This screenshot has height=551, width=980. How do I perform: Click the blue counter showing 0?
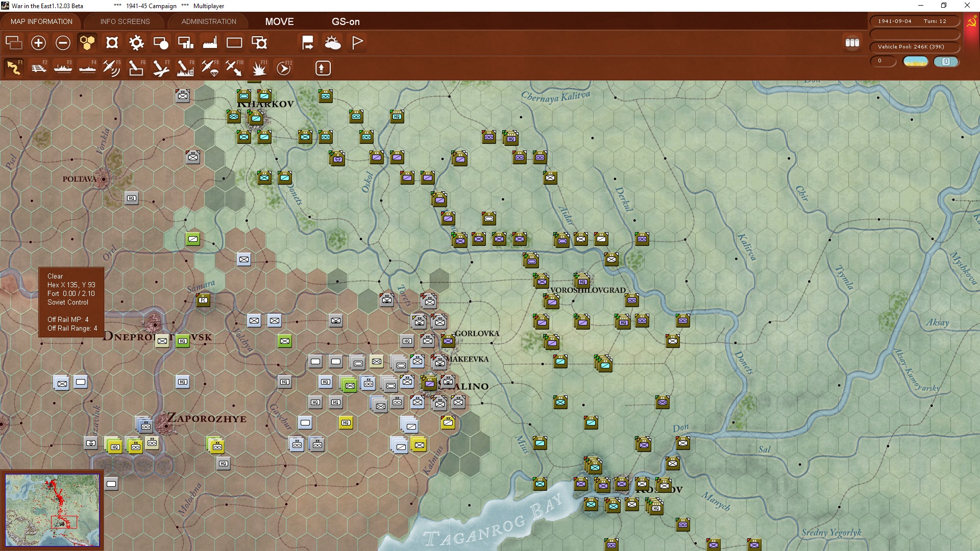coord(946,61)
